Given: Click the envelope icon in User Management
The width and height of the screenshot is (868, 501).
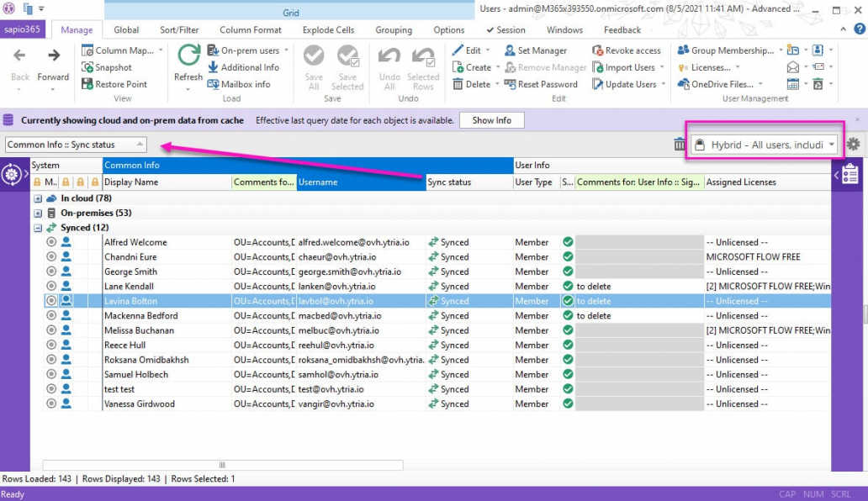Looking at the screenshot, I should [792, 67].
